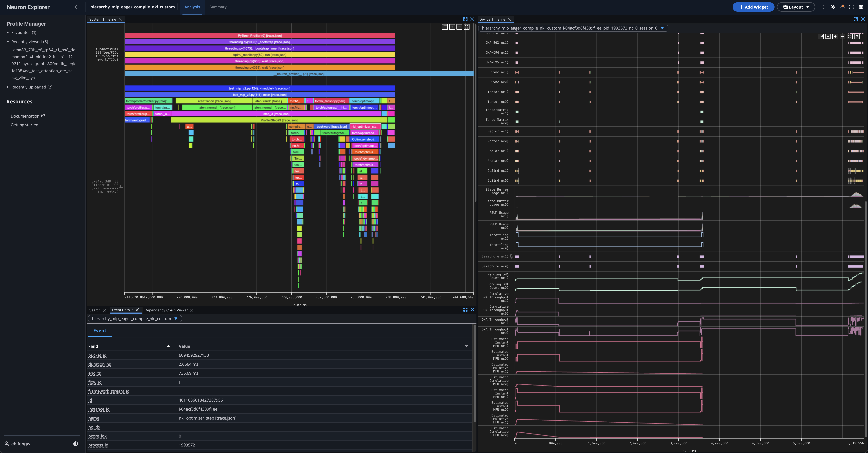This screenshot has height=453, width=868.
Task: Click the copy layers icon in Device Timeline
Action: [821, 36]
